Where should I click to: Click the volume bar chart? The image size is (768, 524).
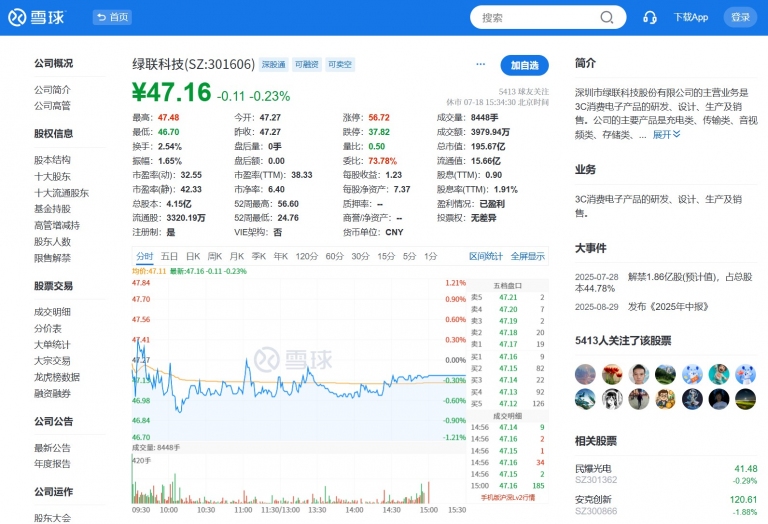299,479
